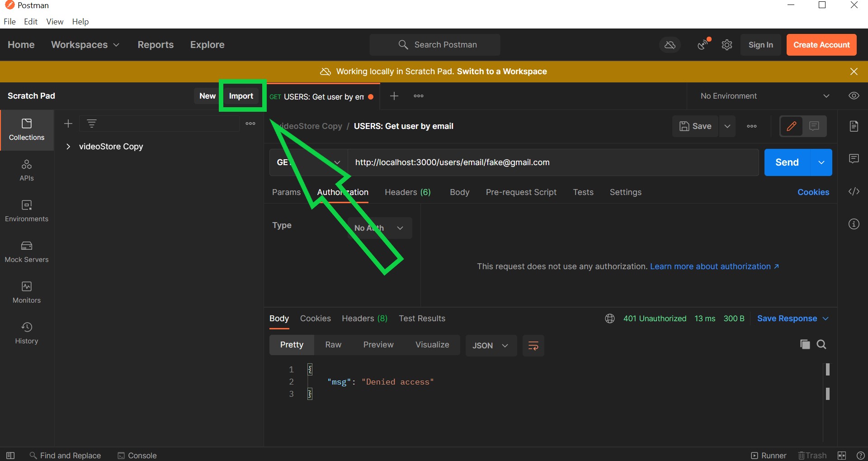The image size is (868, 461).
Task: Click the environment quick look eye icon
Action: click(854, 96)
